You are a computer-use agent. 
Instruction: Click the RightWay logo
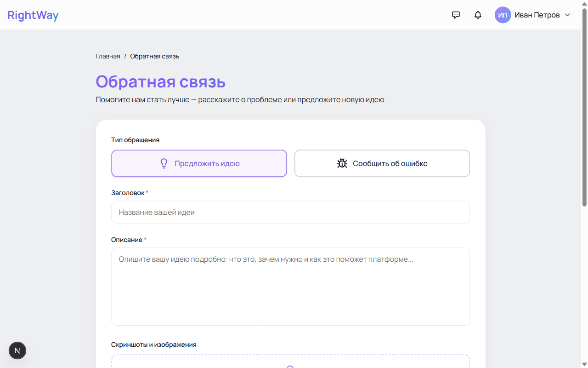click(x=33, y=15)
